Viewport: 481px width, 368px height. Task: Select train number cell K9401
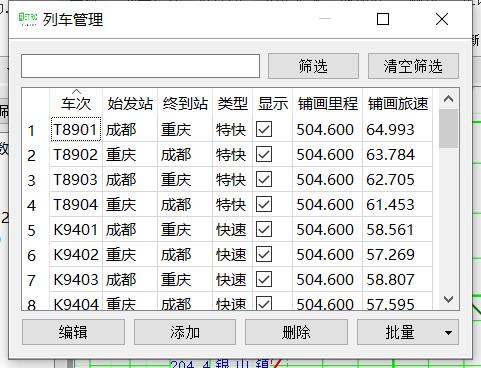(x=76, y=229)
